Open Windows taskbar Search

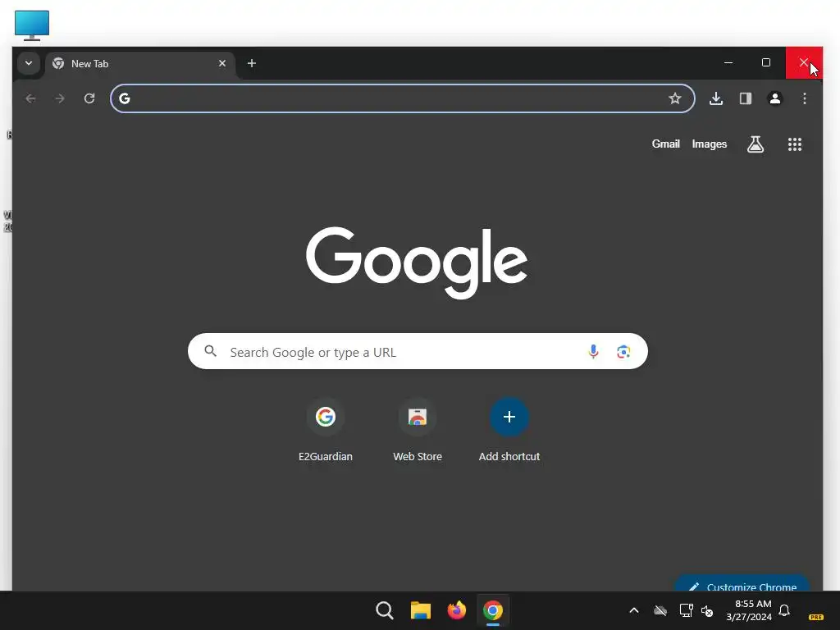coord(384,610)
